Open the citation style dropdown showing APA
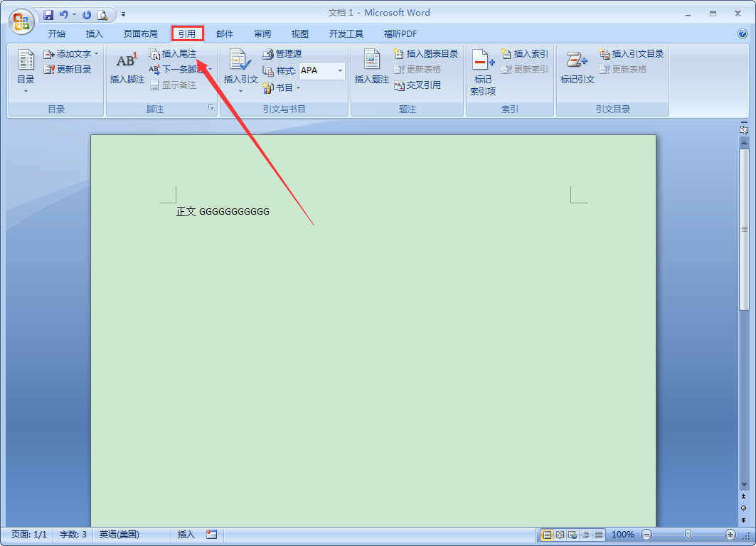The height and width of the screenshot is (546, 756). 339,70
